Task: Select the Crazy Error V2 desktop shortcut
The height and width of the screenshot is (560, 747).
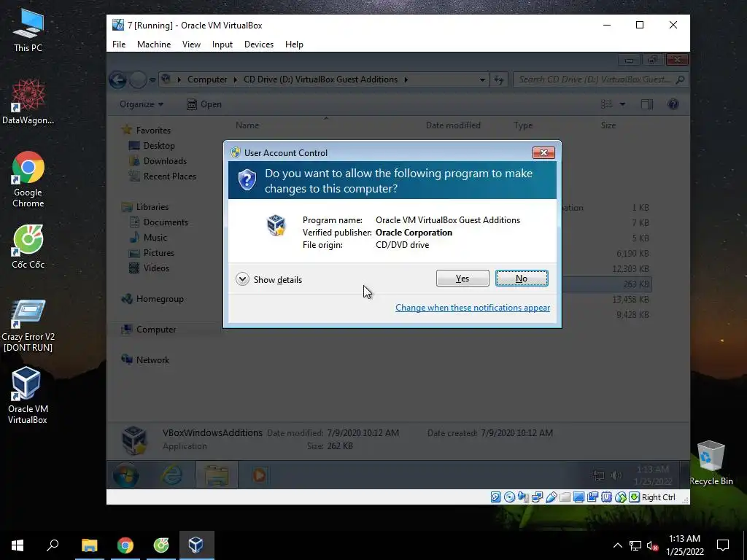Action: (28, 326)
